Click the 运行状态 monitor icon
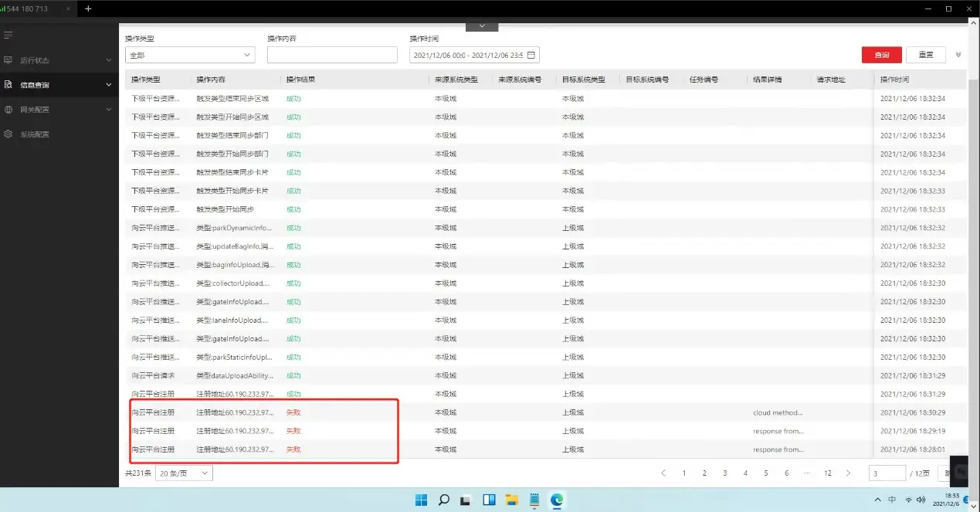The width and height of the screenshot is (980, 512). (x=8, y=60)
